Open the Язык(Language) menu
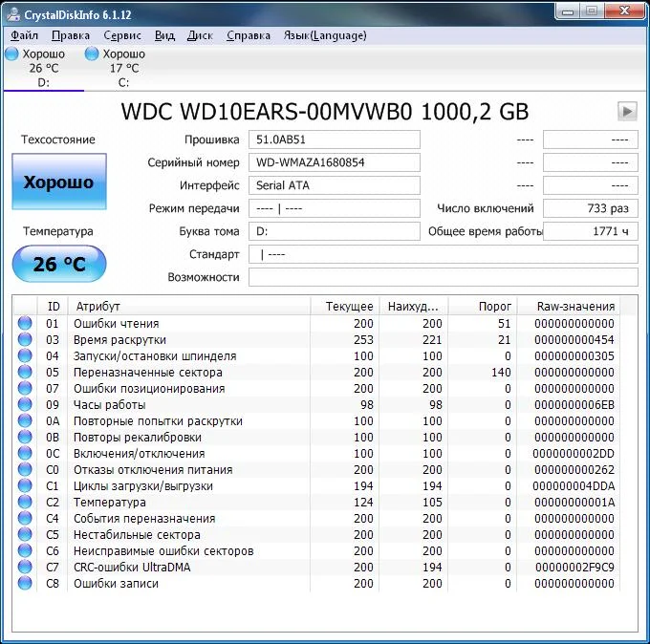 pyautogui.click(x=324, y=35)
